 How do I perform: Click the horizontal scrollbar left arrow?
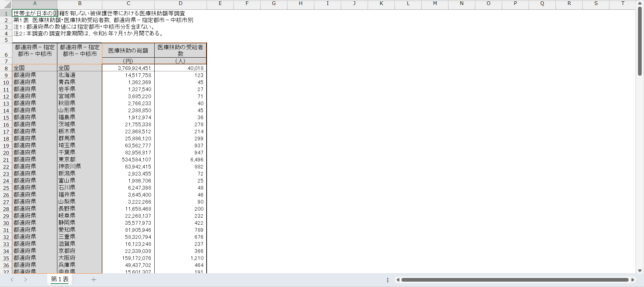point(398,280)
